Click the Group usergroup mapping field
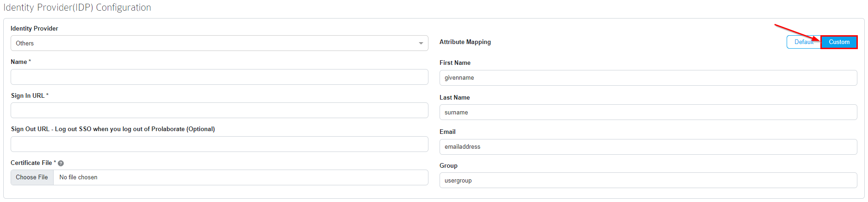The width and height of the screenshot is (868, 202). (648, 180)
